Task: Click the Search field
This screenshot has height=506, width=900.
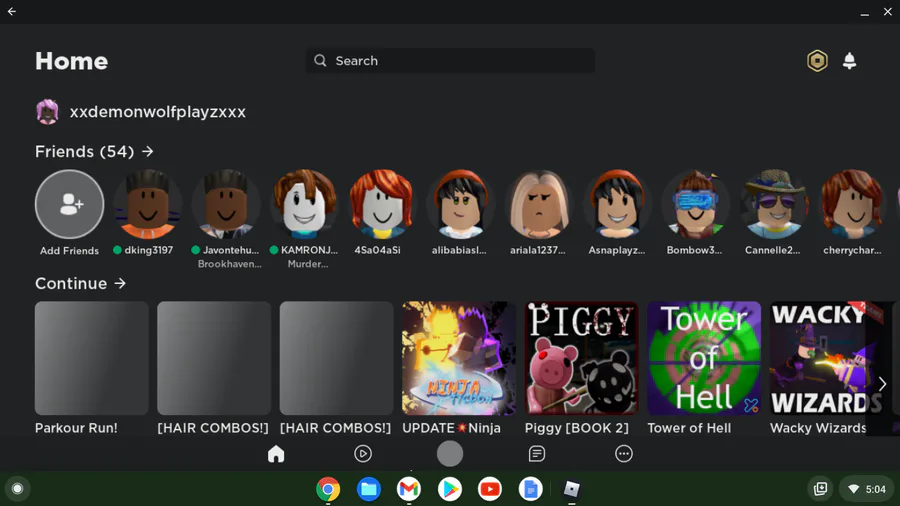Action: click(450, 61)
